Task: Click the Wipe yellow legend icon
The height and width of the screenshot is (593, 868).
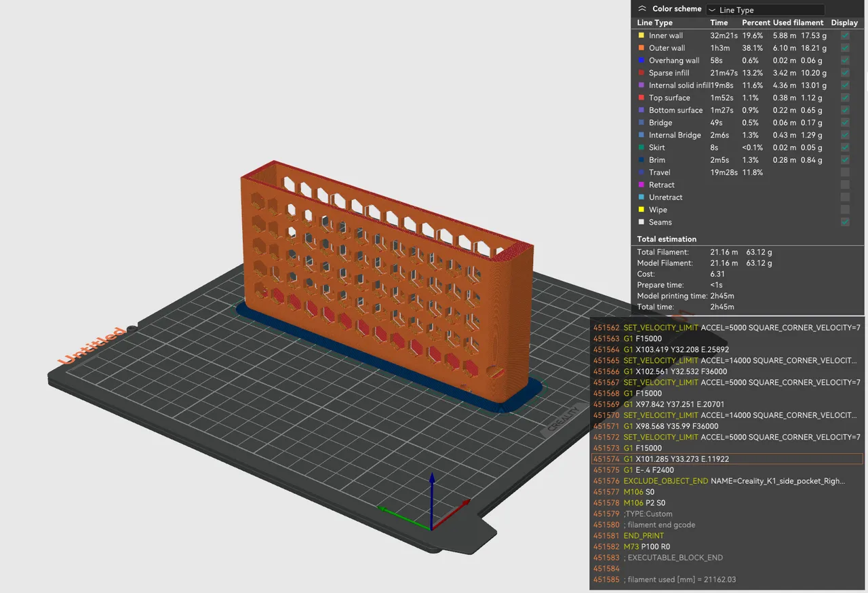Action: (x=640, y=210)
